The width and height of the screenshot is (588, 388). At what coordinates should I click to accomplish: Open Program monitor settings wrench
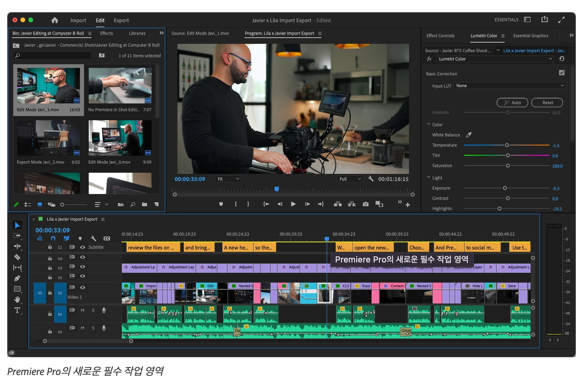pyautogui.click(x=371, y=178)
